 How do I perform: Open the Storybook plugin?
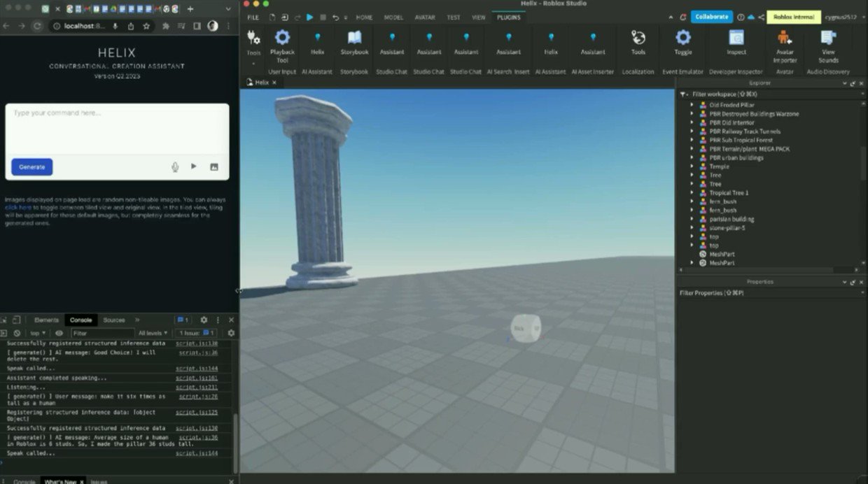354,43
